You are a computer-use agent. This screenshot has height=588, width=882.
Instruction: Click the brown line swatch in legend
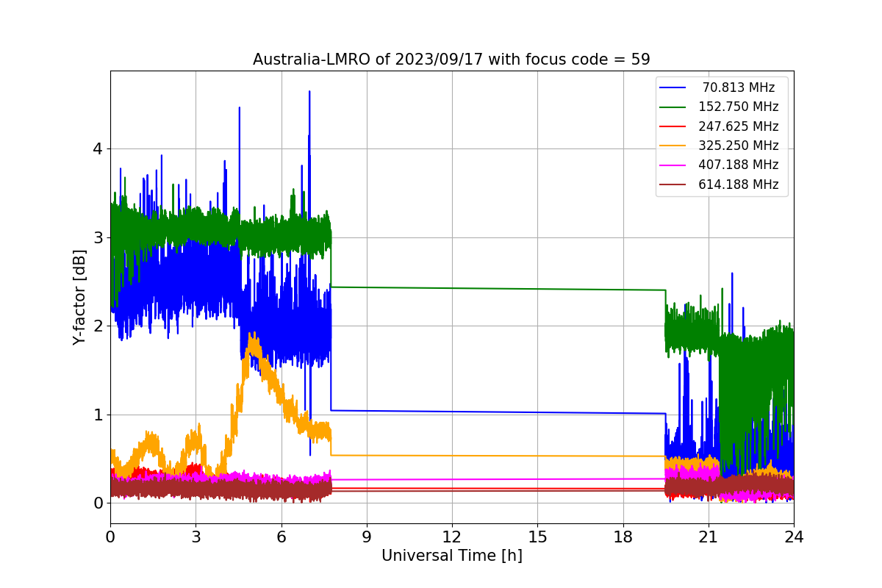[x=674, y=184]
